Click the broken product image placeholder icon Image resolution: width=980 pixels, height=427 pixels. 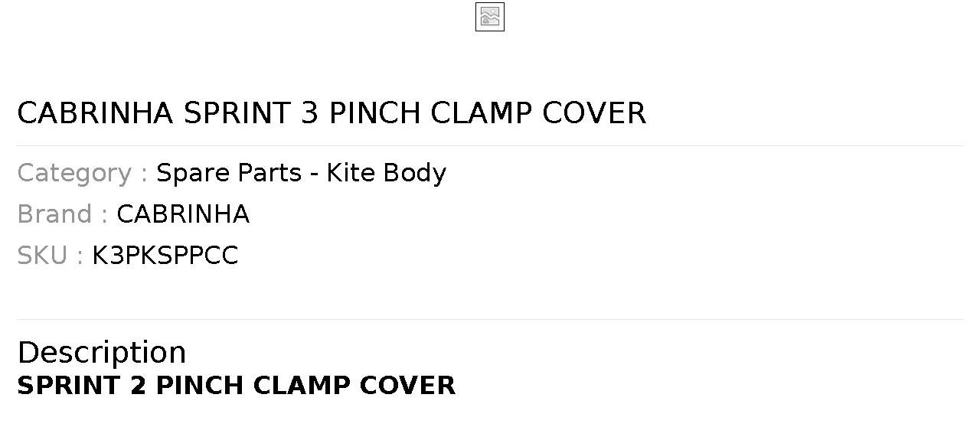490,17
